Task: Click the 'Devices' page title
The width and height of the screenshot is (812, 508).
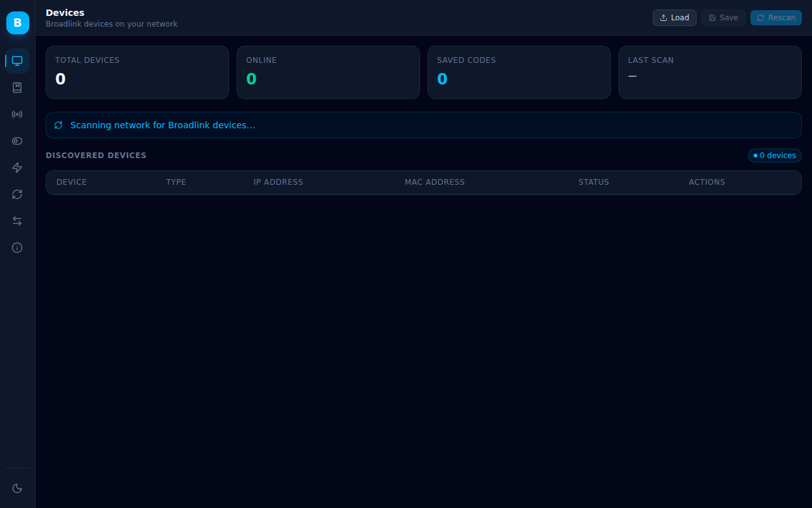Action: click(65, 13)
